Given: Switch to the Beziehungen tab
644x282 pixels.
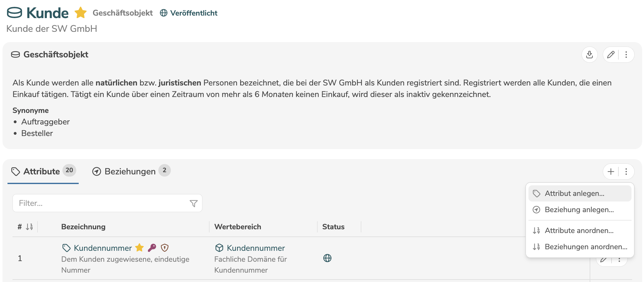Looking at the screenshot, I should 130,171.
